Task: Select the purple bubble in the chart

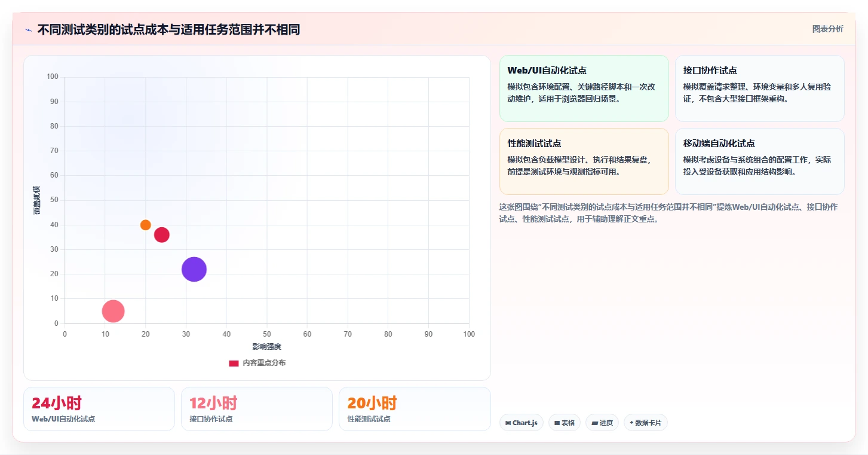Action: pyautogui.click(x=194, y=269)
